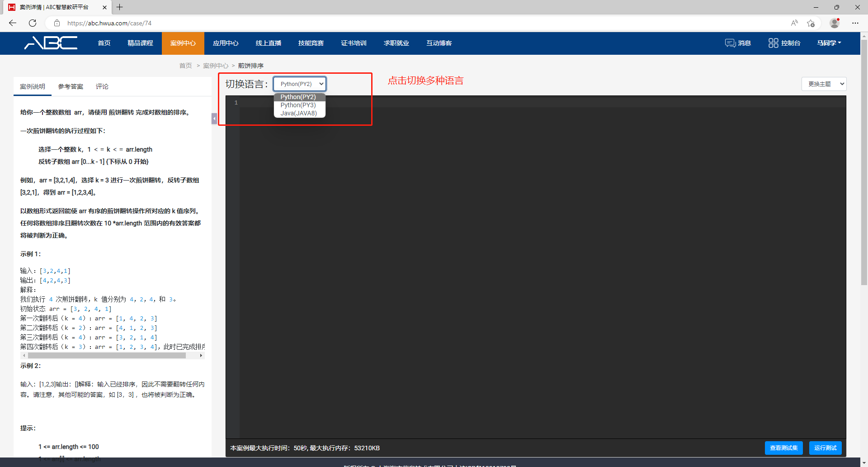Switch to the 案例说明 tab
This screenshot has width=868, height=467.
click(33, 86)
